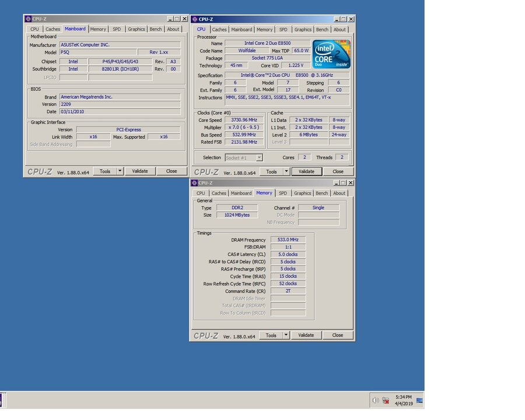Viewport: 525px width, 420px height.
Task: Open the SPD tab in the Mainboard window
Action: tap(117, 29)
